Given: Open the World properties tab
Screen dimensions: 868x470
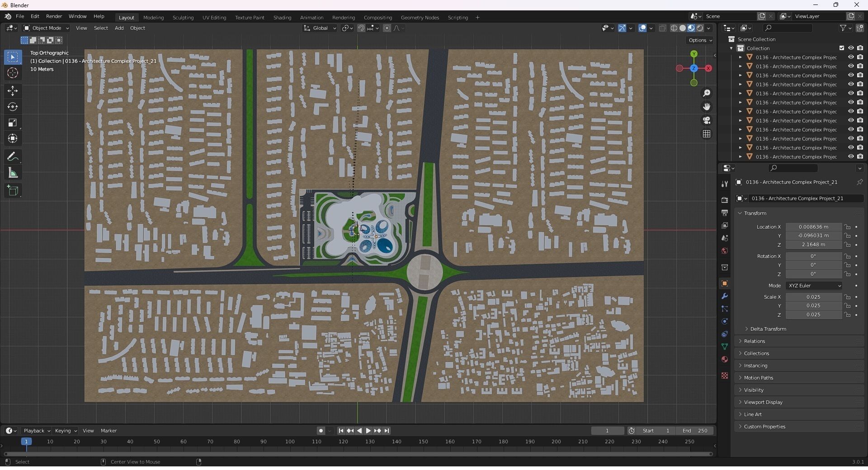Looking at the screenshot, I should [725, 251].
